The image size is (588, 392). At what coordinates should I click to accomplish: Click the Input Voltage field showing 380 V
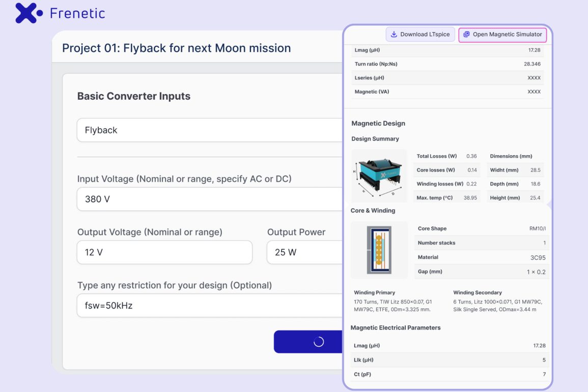point(209,199)
